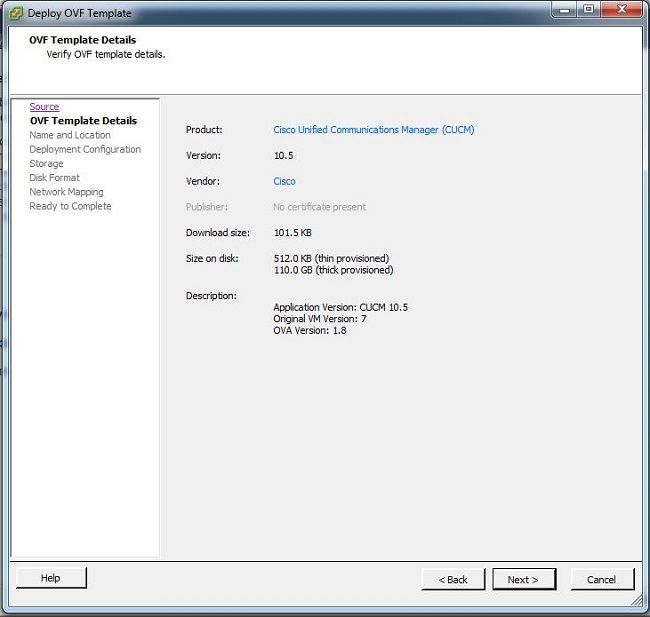
Task: Click the Description: label
Action: coord(211,296)
